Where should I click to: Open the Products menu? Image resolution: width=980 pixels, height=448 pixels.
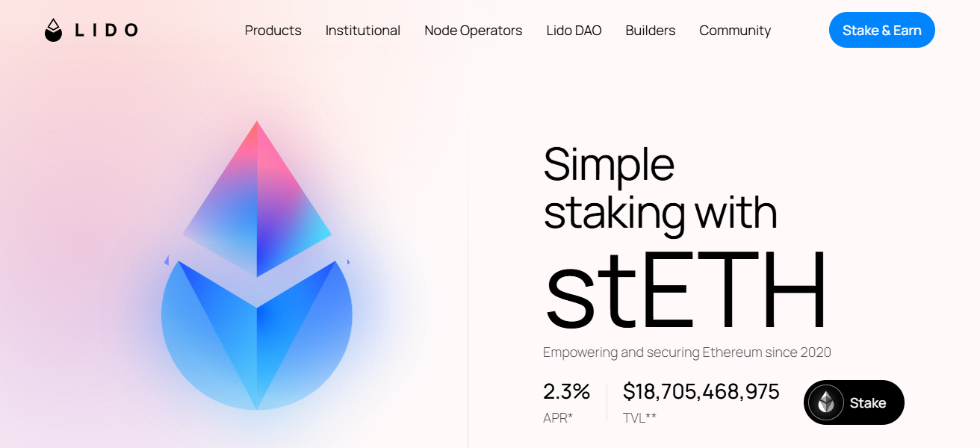click(x=273, y=31)
